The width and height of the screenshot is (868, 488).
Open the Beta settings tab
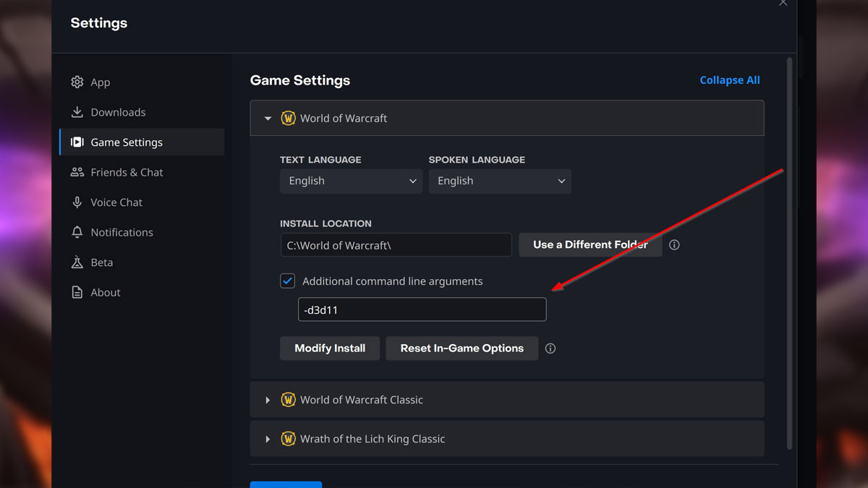pos(142,262)
